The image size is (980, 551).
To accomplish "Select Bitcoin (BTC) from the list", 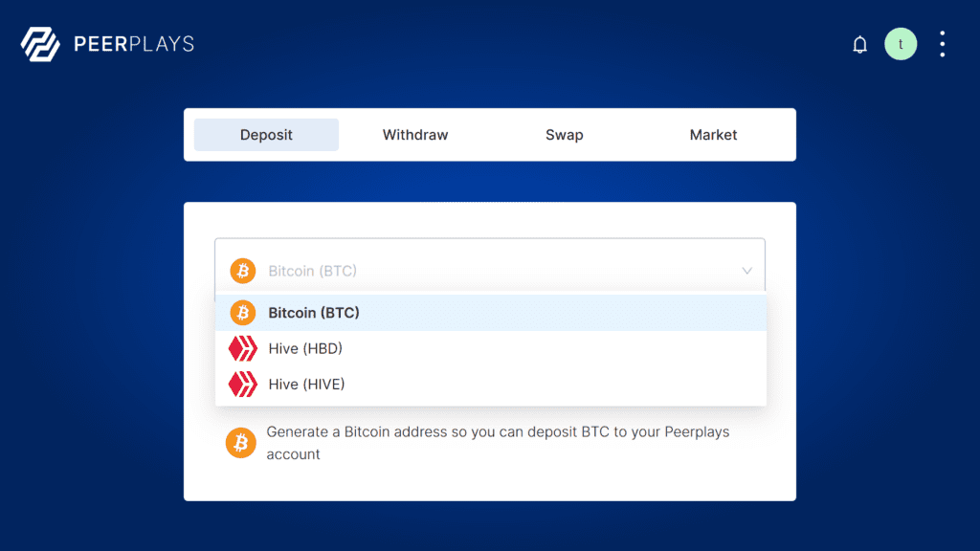I will point(491,313).
